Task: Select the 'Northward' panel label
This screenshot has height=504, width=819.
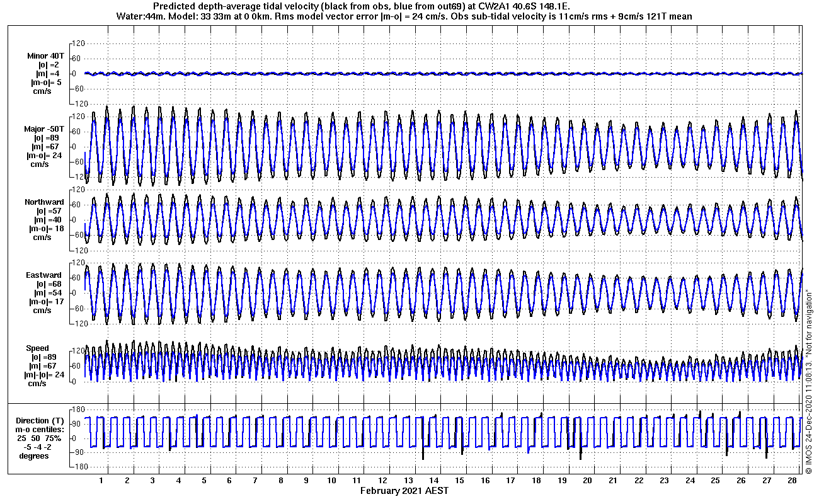Action: tap(44, 202)
